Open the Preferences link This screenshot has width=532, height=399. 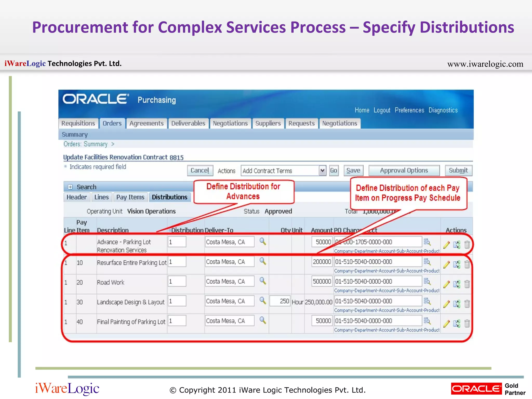pyautogui.click(x=409, y=110)
